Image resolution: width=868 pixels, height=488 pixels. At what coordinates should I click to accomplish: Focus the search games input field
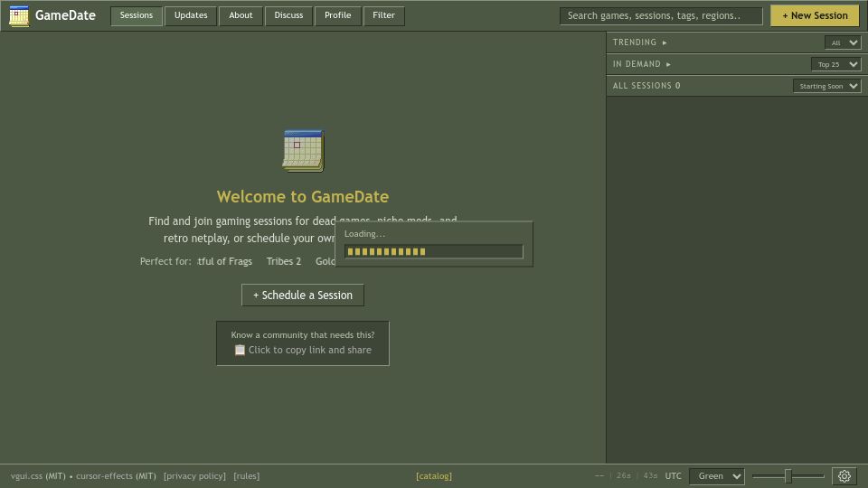pyautogui.click(x=661, y=16)
